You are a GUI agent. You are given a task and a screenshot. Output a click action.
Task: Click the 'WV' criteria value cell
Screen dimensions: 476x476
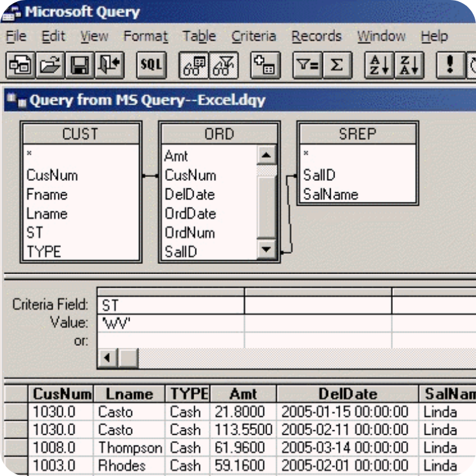[171, 323]
